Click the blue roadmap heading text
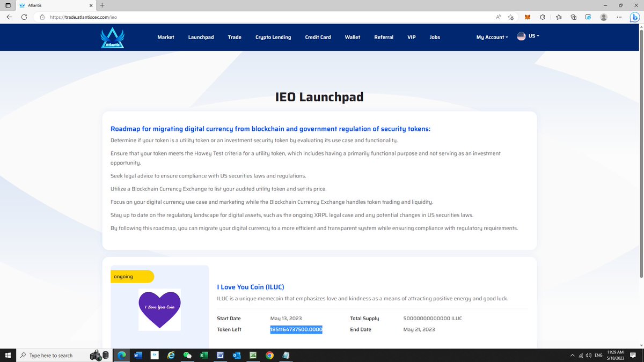Image resolution: width=644 pixels, height=362 pixels. 270,129
